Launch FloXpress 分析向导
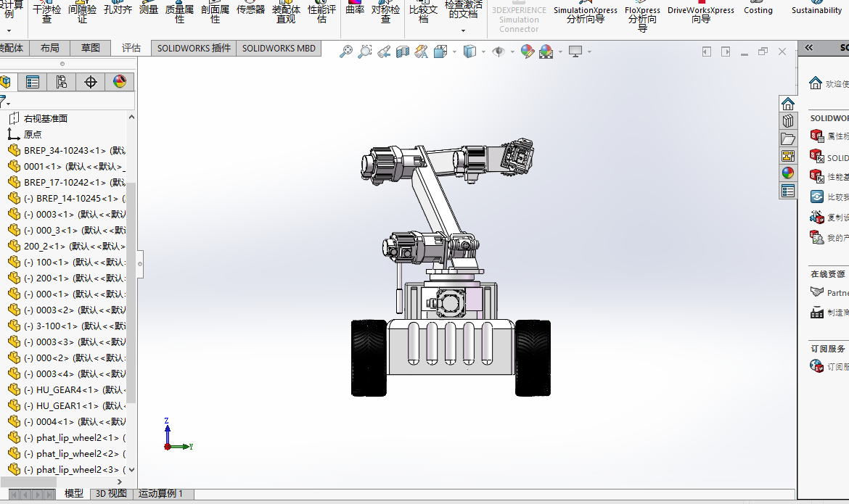Image resolution: width=849 pixels, height=504 pixels. click(x=642, y=16)
